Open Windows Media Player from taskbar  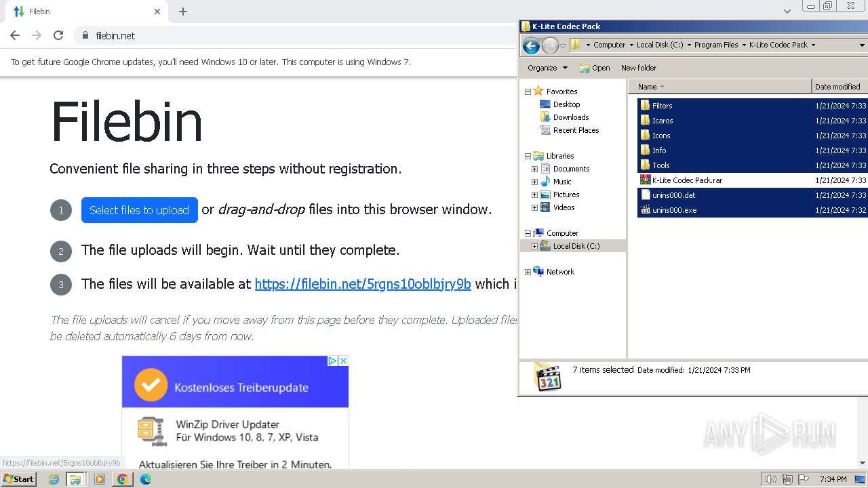pyautogui.click(x=100, y=479)
